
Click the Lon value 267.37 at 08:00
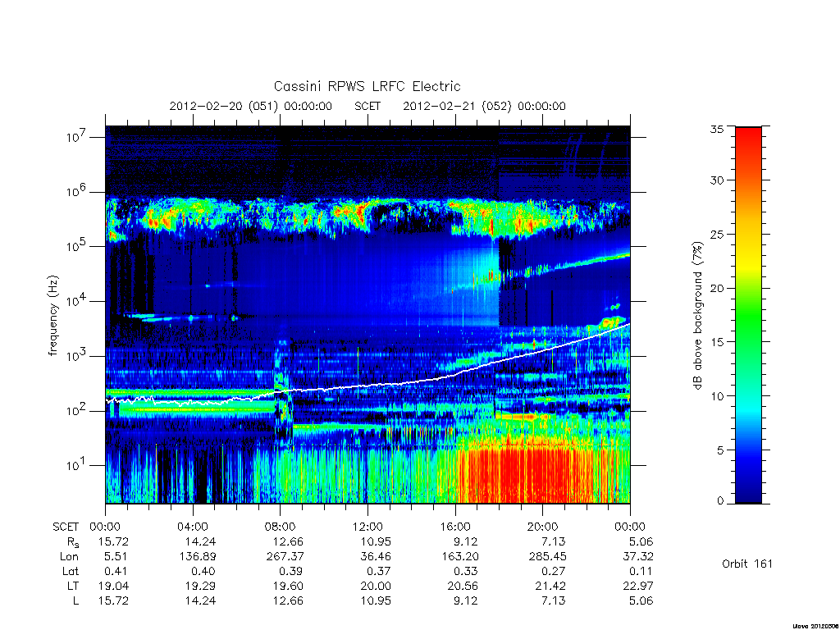coord(285,557)
